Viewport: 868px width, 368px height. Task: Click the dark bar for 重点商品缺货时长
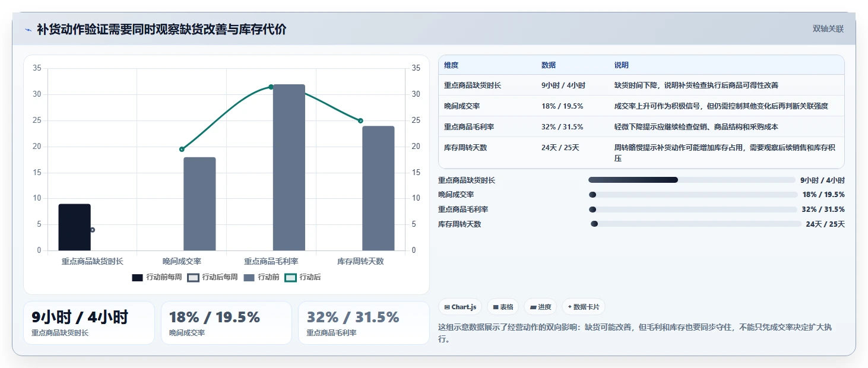click(x=75, y=227)
